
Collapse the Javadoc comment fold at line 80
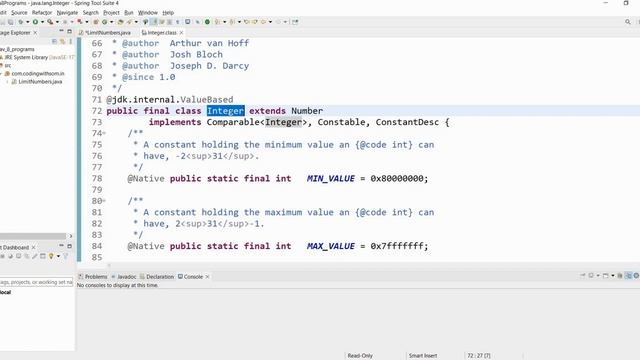click(x=104, y=201)
